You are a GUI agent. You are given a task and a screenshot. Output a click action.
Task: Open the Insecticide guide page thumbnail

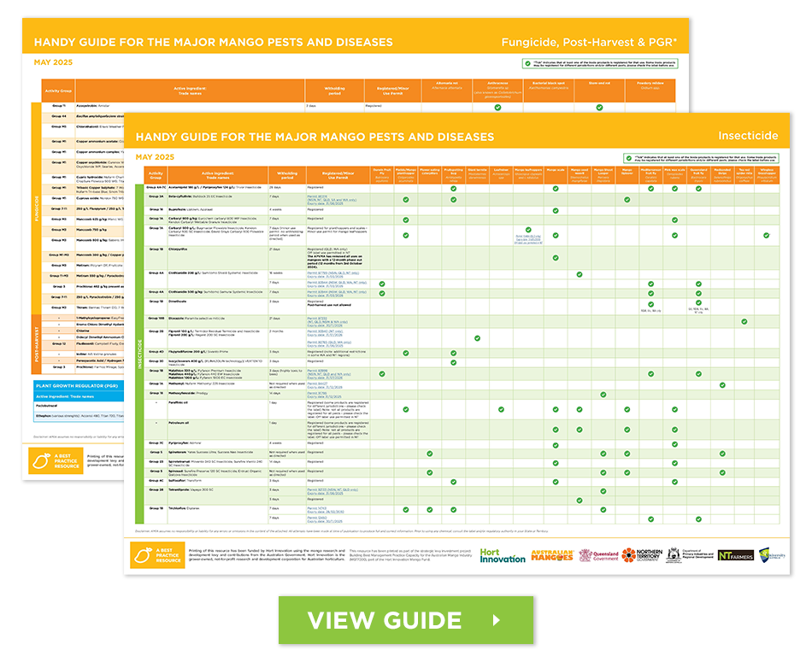pyautogui.click(x=456, y=343)
